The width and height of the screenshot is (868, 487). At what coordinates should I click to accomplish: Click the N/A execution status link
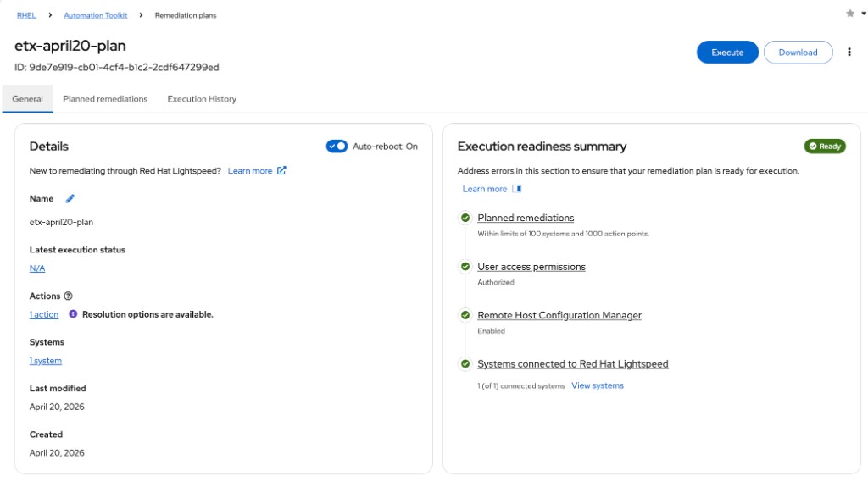point(37,268)
